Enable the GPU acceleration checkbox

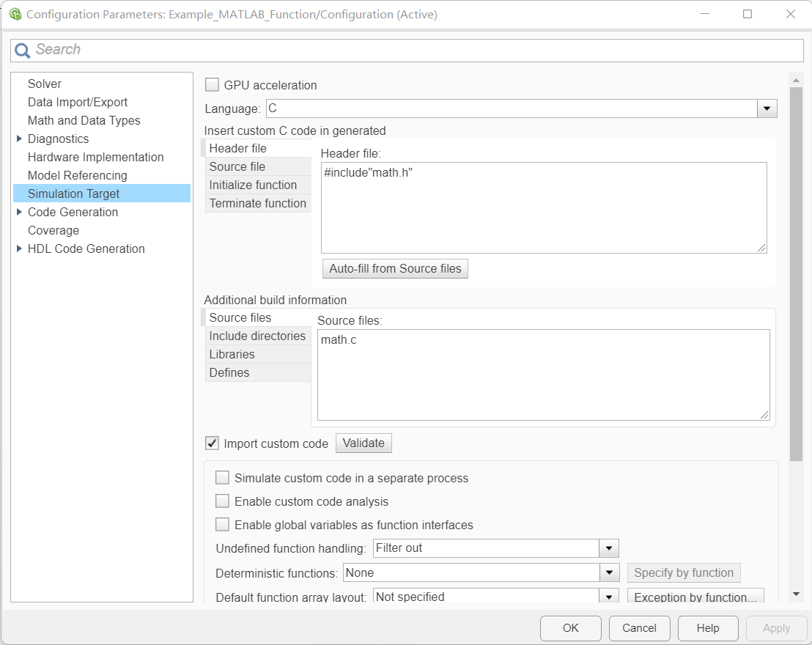click(213, 85)
